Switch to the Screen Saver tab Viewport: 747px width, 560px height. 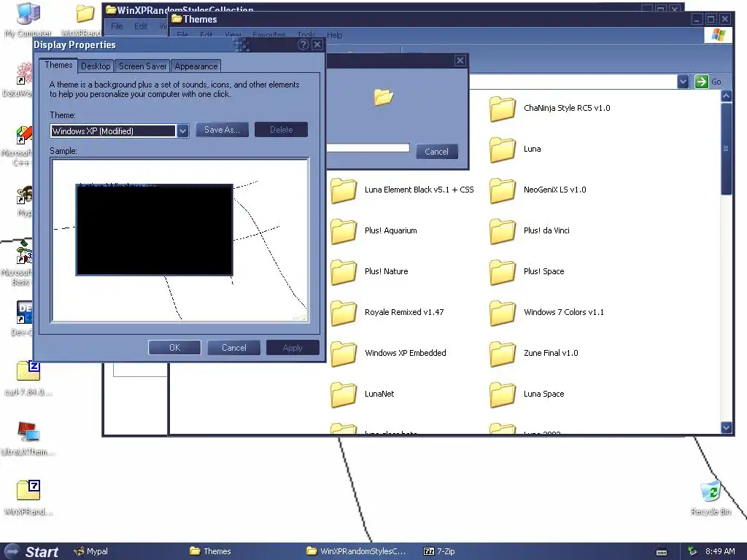coord(142,66)
